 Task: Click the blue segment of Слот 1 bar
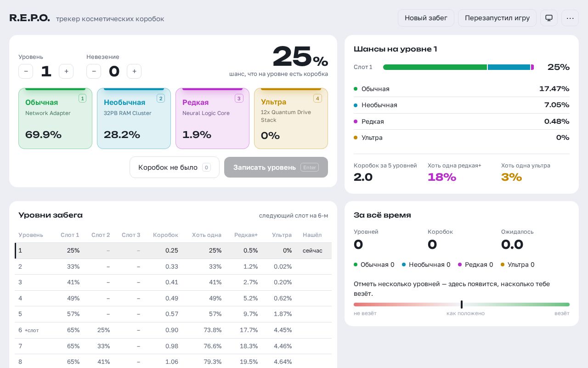tap(509, 67)
